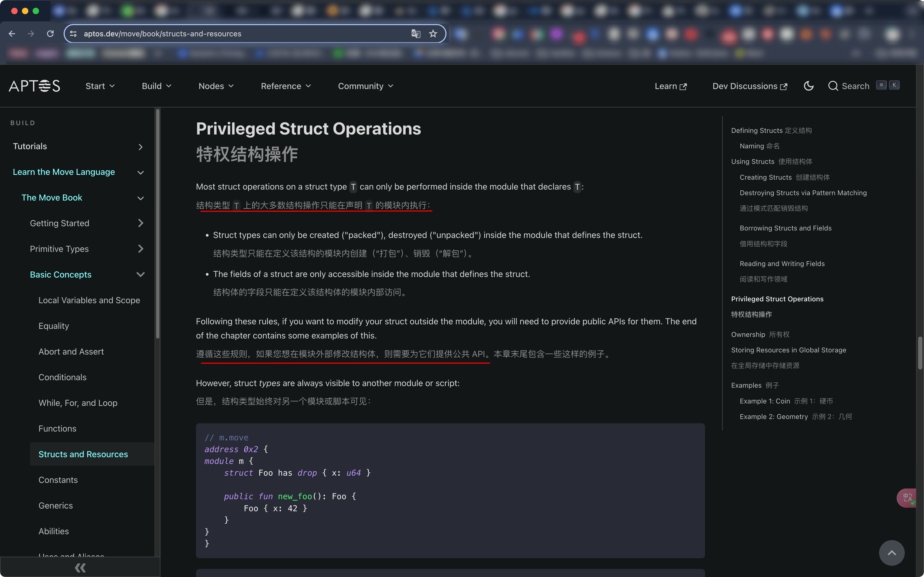
Task: Go back using browser back arrow
Action: (x=12, y=34)
